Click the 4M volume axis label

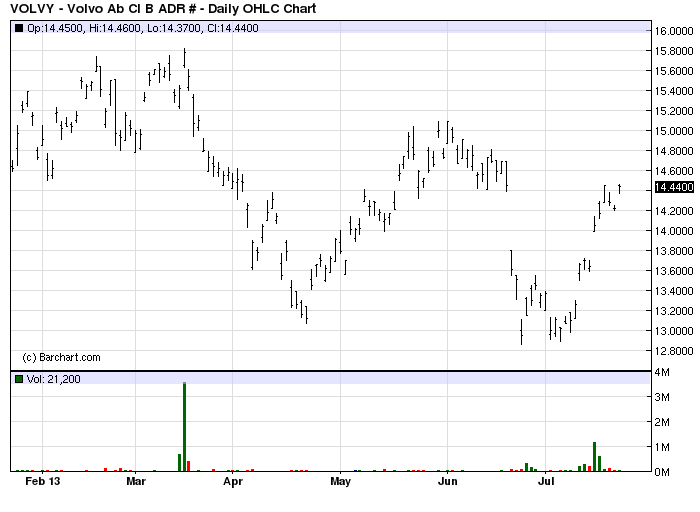pos(662,372)
